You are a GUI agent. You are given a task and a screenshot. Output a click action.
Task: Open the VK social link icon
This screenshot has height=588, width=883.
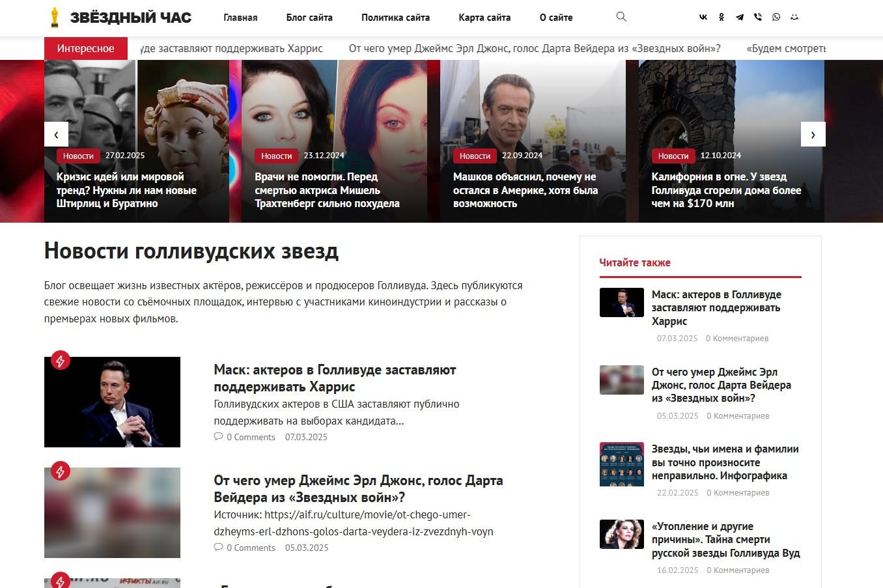tap(703, 18)
